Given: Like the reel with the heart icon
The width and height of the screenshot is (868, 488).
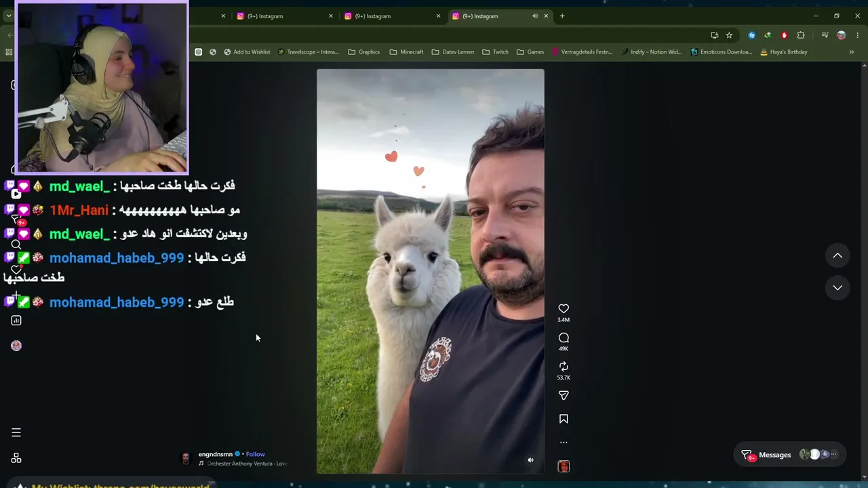Looking at the screenshot, I should pos(564,308).
